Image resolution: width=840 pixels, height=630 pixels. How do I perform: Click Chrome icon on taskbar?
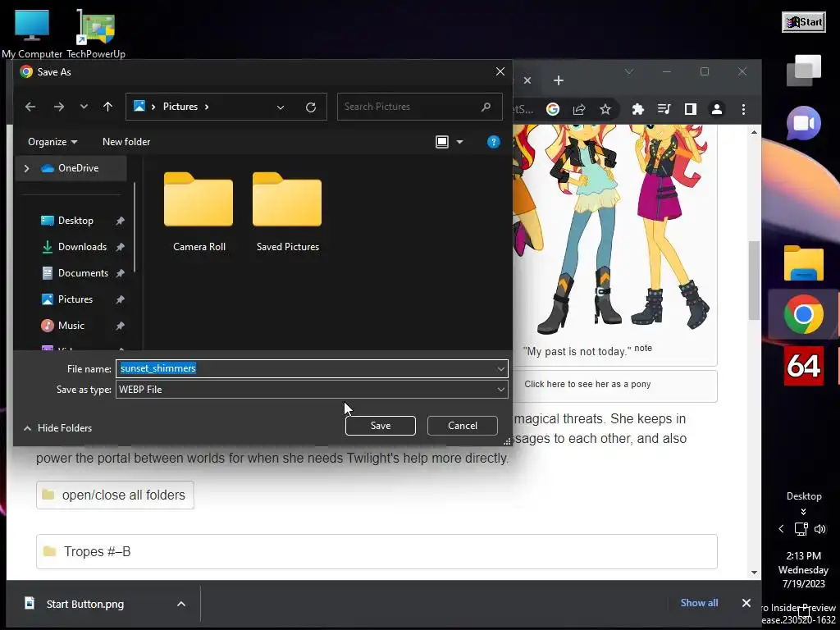(804, 314)
